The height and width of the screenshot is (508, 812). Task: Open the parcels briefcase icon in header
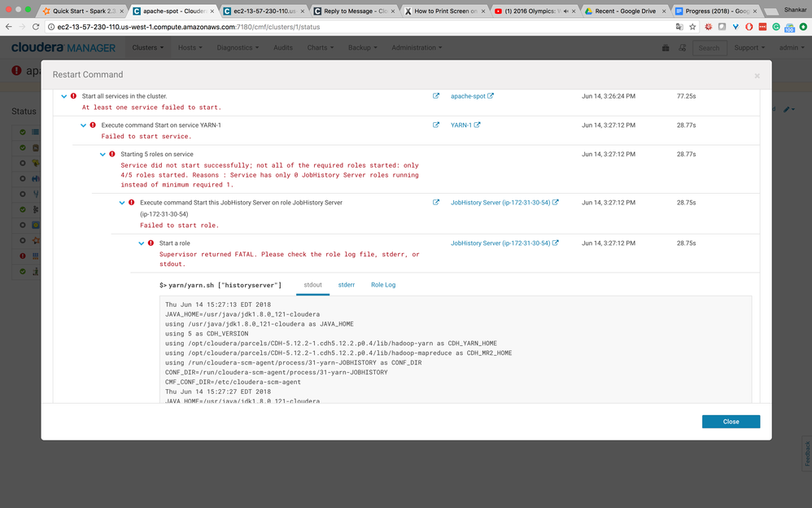point(666,48)
